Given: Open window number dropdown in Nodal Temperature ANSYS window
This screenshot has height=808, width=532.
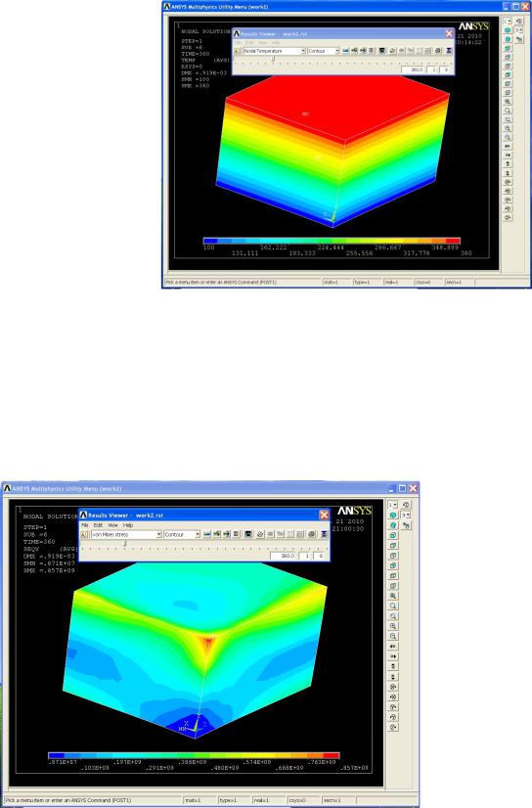Looking at the screenshot, I should point(508,22).
